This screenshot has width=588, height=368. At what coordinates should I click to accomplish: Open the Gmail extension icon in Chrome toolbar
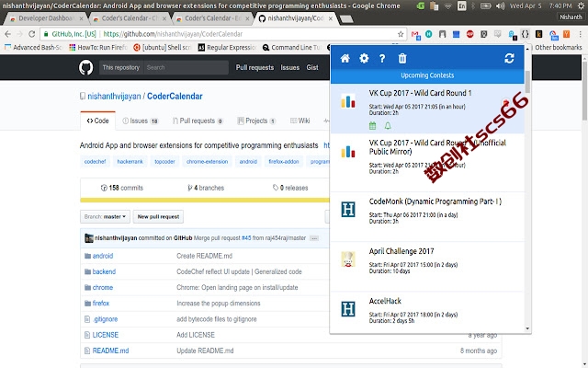pyautogui.click(x=415, y=35)
